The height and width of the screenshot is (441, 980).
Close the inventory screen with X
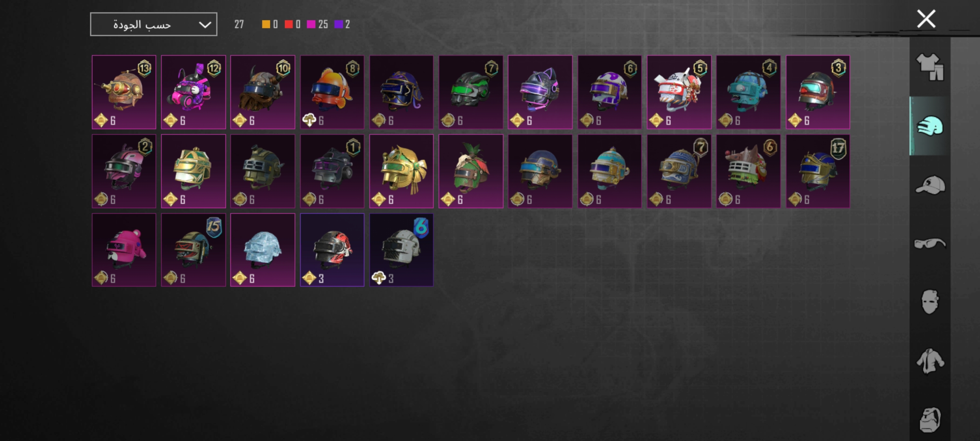[926, 19]
